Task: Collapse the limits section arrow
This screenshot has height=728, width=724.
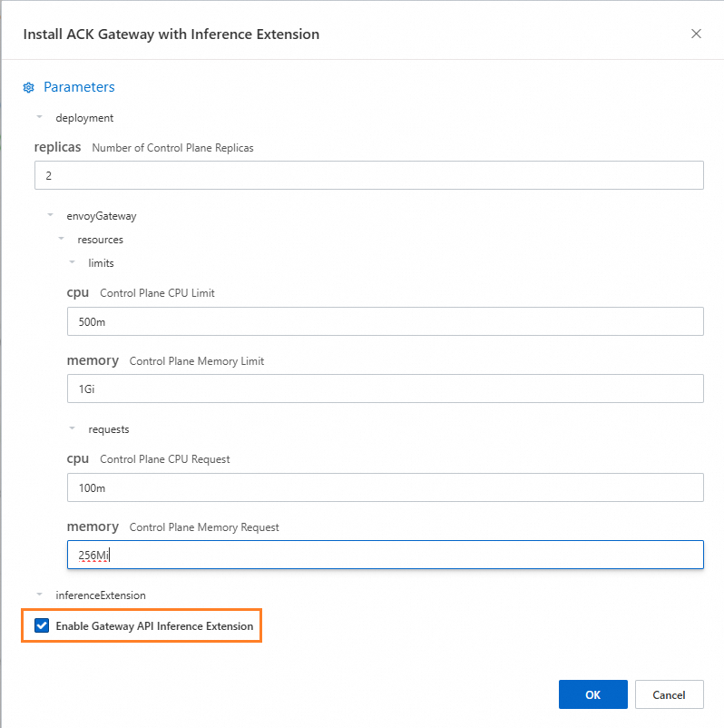Action: [73, 263]
